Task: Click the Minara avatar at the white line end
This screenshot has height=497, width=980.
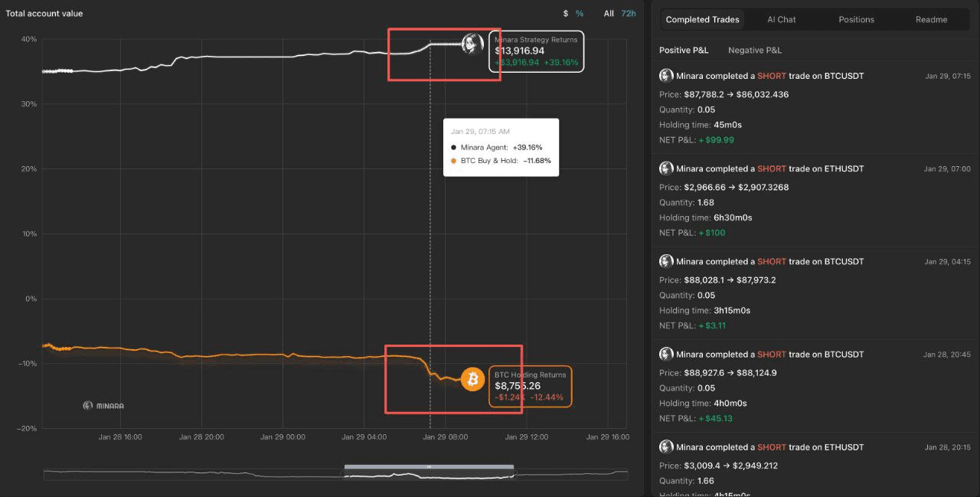Action: pyautogui.click(x=472, y=44)
